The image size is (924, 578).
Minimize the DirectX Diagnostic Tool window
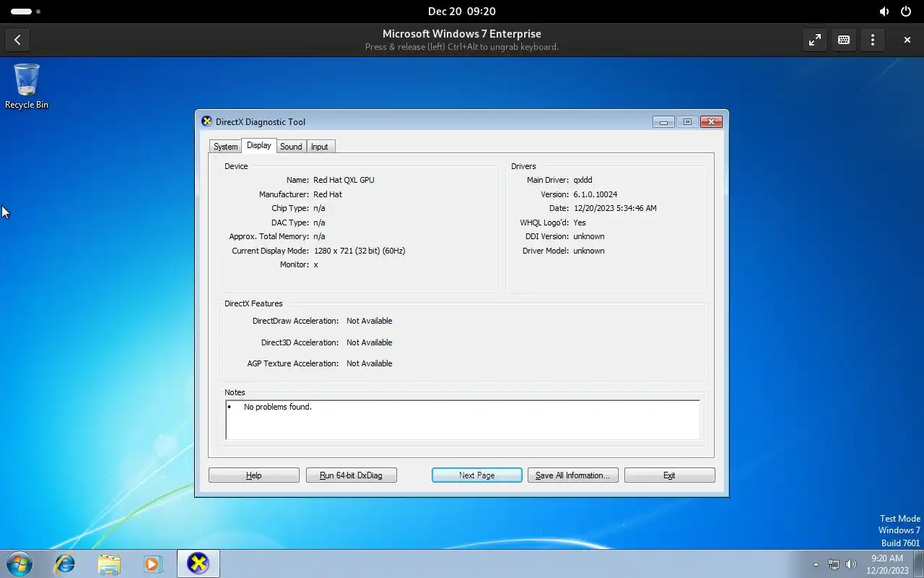663,122
